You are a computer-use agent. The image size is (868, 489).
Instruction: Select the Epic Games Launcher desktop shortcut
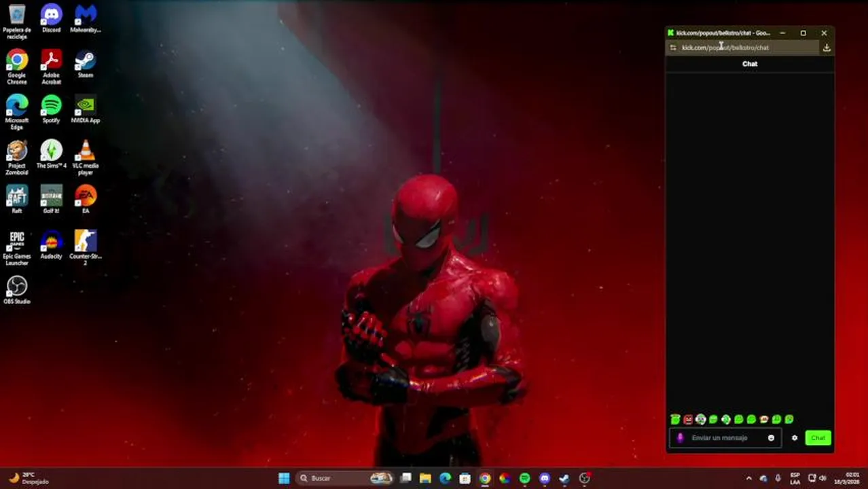pos(17,248)
